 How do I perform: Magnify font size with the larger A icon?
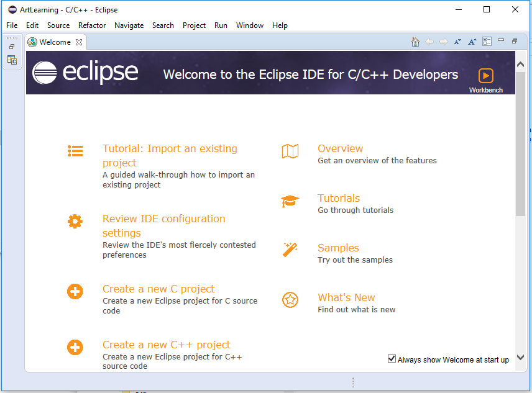click(x=472, y=42)
